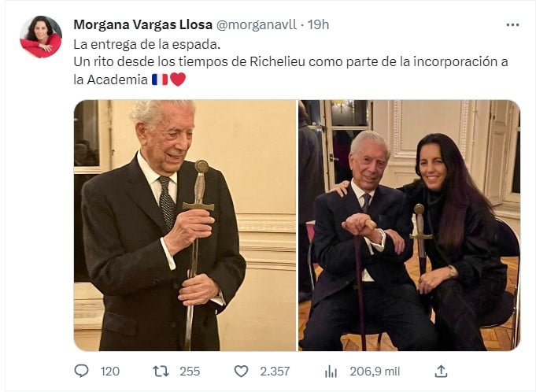Click the French flag emoji in the tweet

(160, 79)
